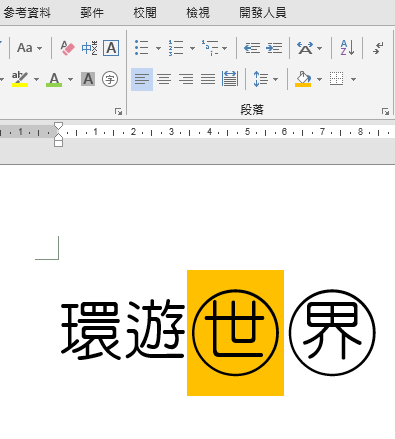Screen dimensions: 395x439
Task: Click the first-line indent ruler marker
Action: 58,126
